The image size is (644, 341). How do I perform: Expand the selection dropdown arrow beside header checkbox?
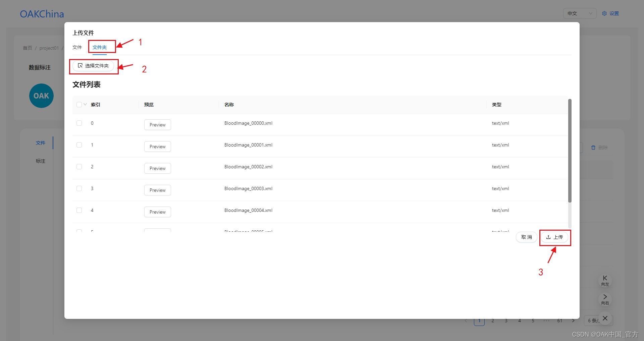[x=85, y=105]
